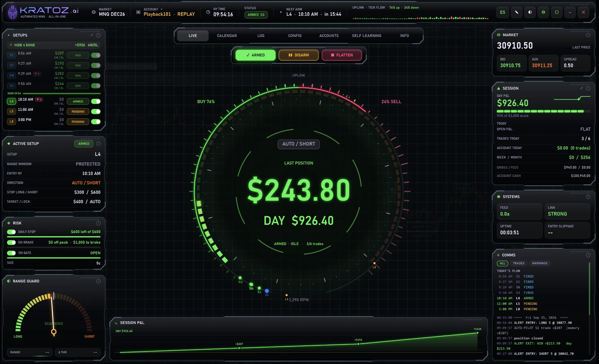Pop out the Session panel arrow icon

click(582, 88)
